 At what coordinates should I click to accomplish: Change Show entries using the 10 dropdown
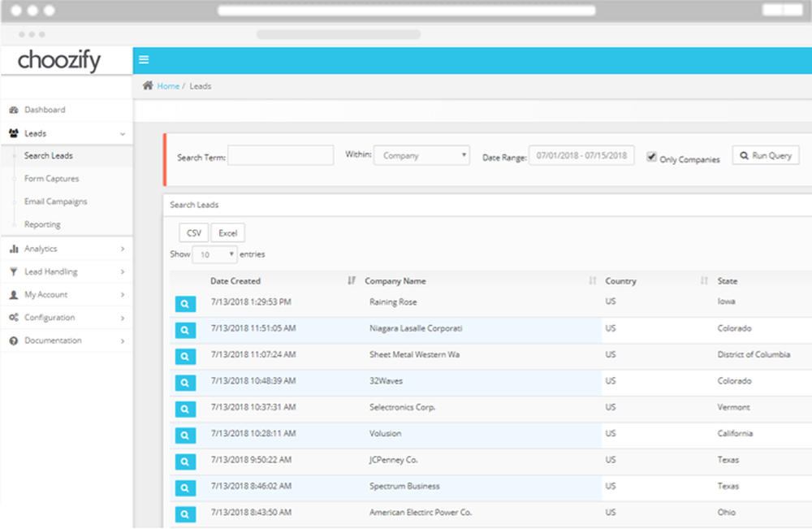214,254
